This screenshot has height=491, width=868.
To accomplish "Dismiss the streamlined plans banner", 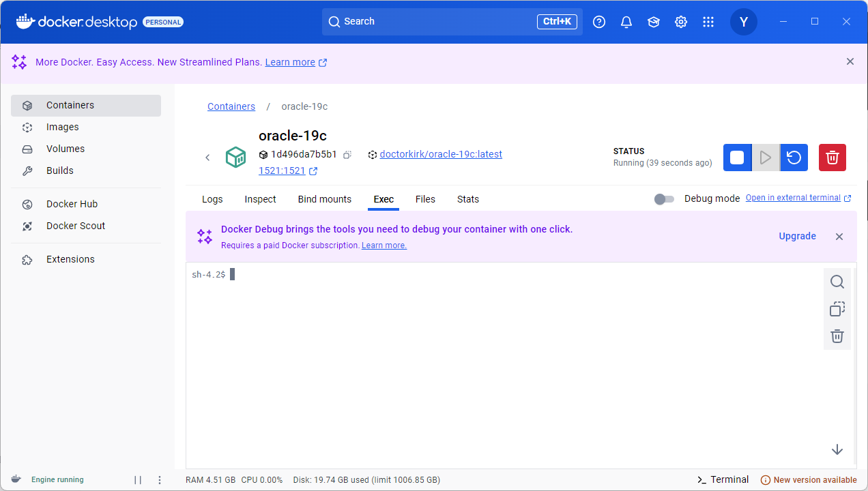I will click(850, 61).
